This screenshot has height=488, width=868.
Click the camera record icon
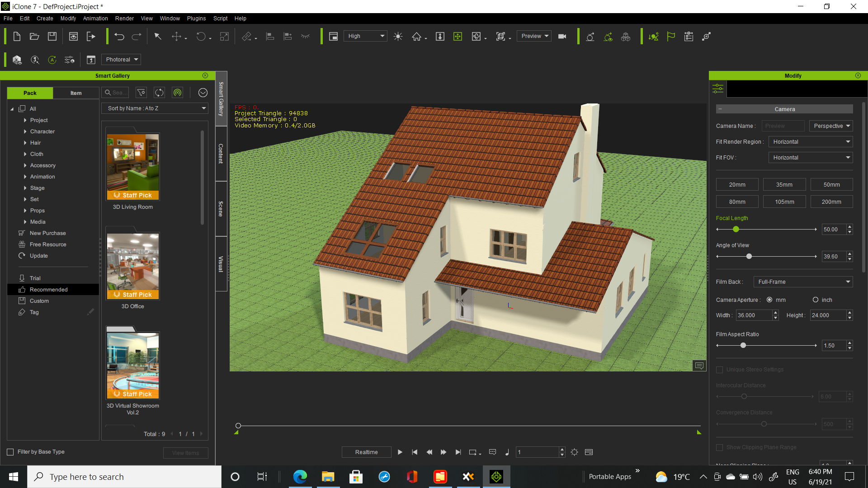562,37
